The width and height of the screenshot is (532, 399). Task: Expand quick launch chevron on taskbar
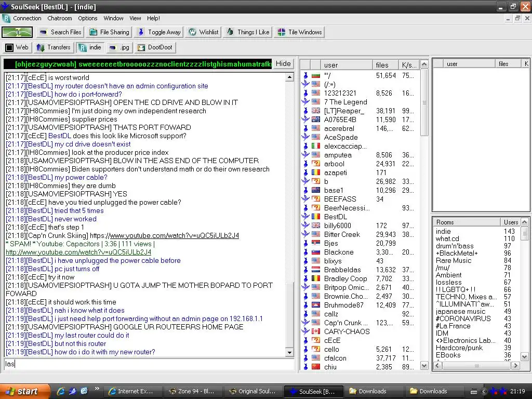click(x=97, y=389)
